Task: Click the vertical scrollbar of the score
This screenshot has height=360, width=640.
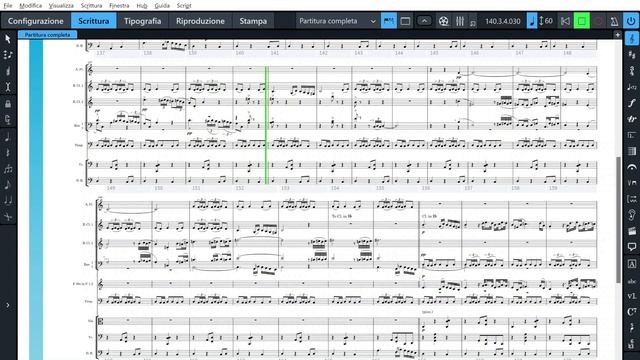Action: pos(619,220)
